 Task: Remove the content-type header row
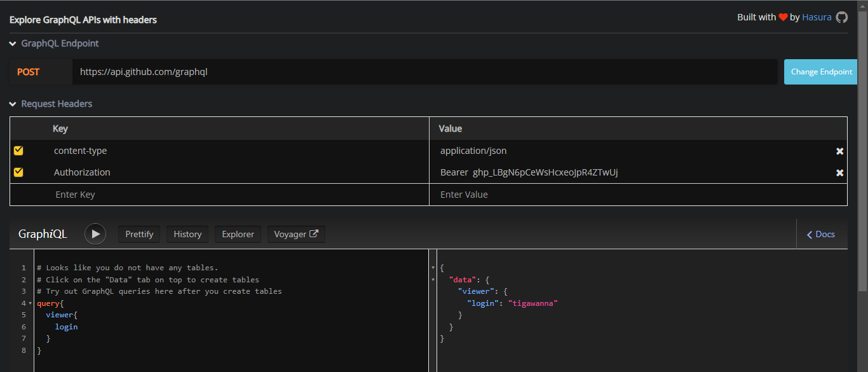(x=839, y=151)
